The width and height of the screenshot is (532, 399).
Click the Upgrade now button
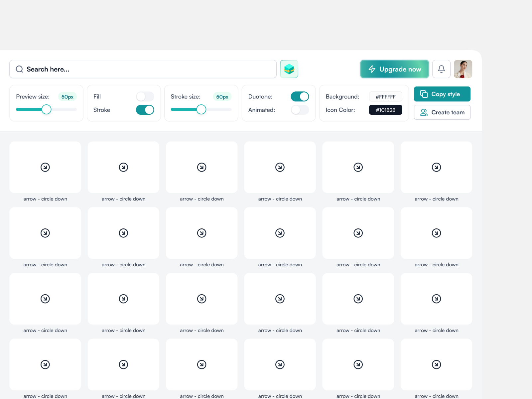click(x=394, y=69)
